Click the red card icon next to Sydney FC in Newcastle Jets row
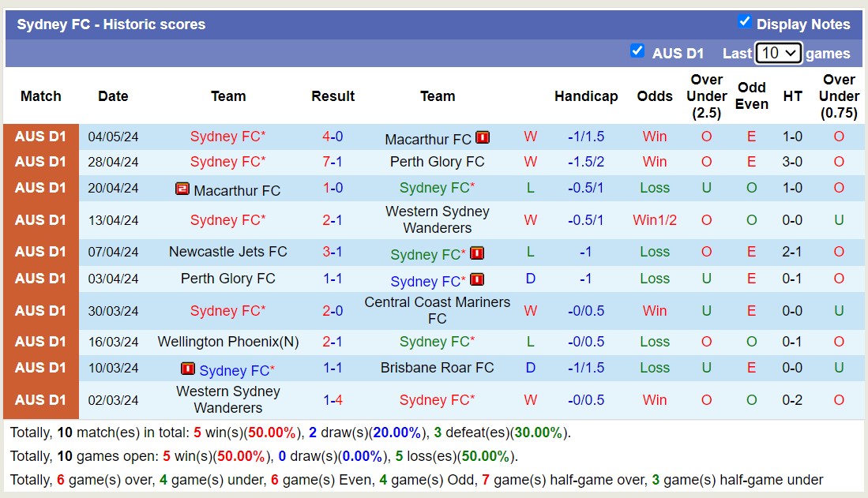Image resolution: width=868 pixels, height=498 pixels. (x=475, y=254)
